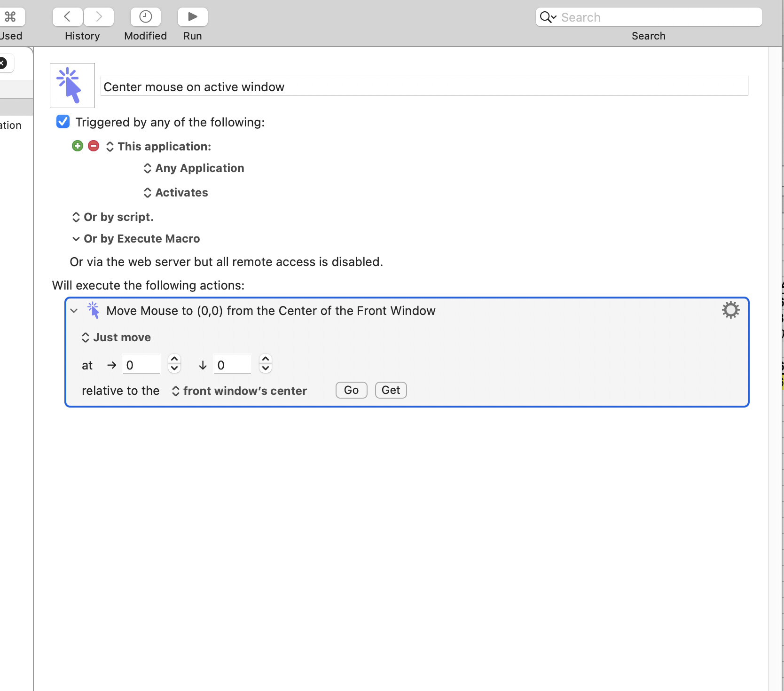Click the green add trigger icon
Screen dimensions: 784x691
[78, 146]
